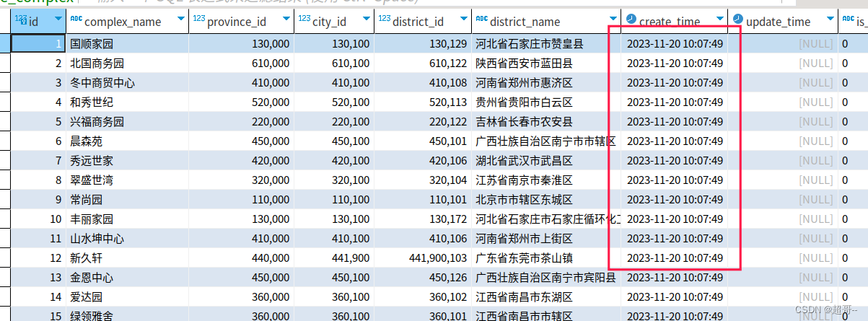Select row number 10 in id column

click(x=38, y=219)
